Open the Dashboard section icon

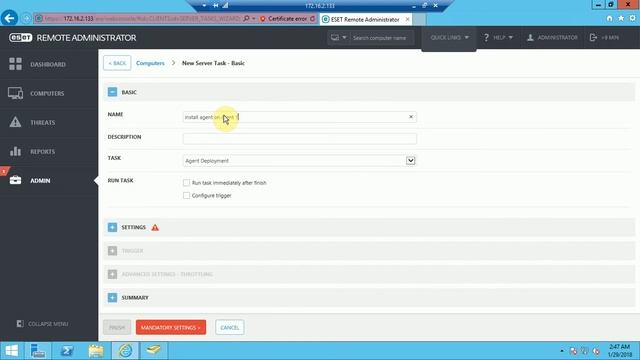tap(16, 64)
